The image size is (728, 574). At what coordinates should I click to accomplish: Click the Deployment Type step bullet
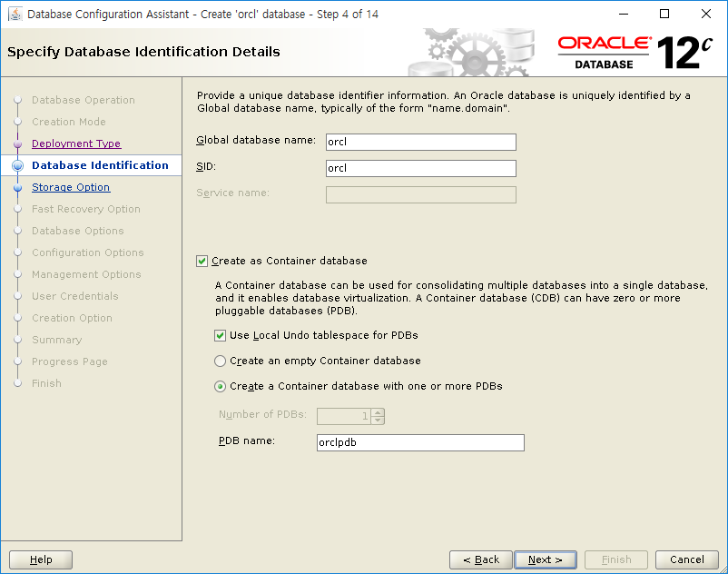(x=17, y=144)
